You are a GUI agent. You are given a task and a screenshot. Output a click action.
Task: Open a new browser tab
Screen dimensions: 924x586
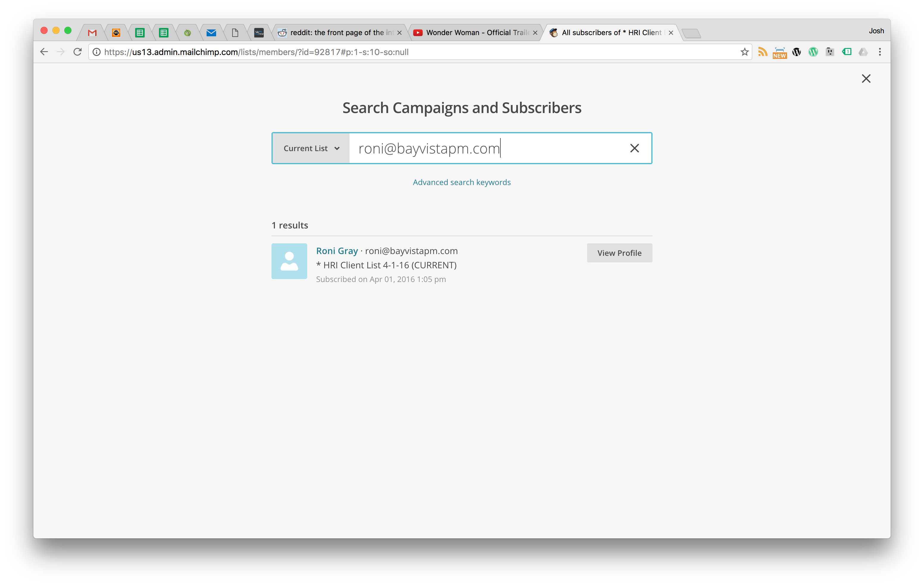click(692, 33)
